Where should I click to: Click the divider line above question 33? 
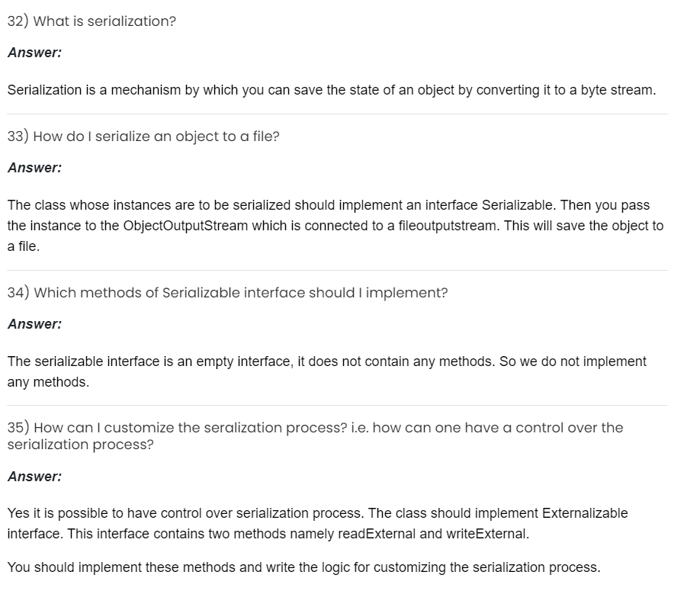click(x=337, y=114)
